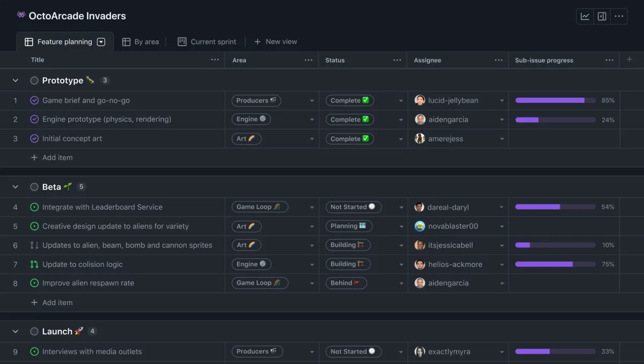Open Status dropdown for Improve alien respawn rate
Image resolution: width=644 pixels, height=364 pixels.
point(401,283)
